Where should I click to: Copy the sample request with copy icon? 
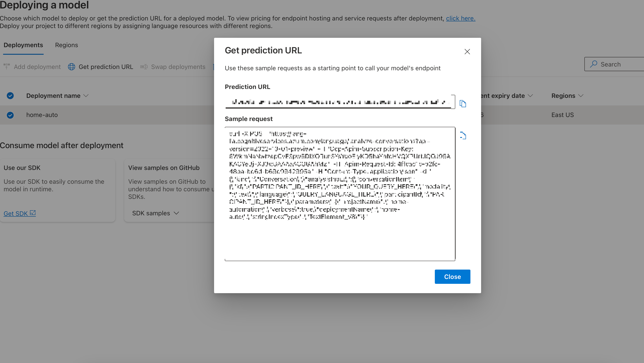[463, 135]
